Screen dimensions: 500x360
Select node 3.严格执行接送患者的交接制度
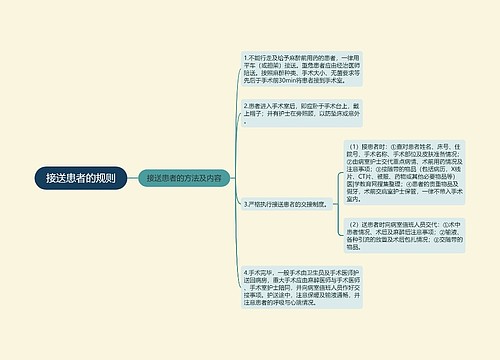[x=287, y=204]
